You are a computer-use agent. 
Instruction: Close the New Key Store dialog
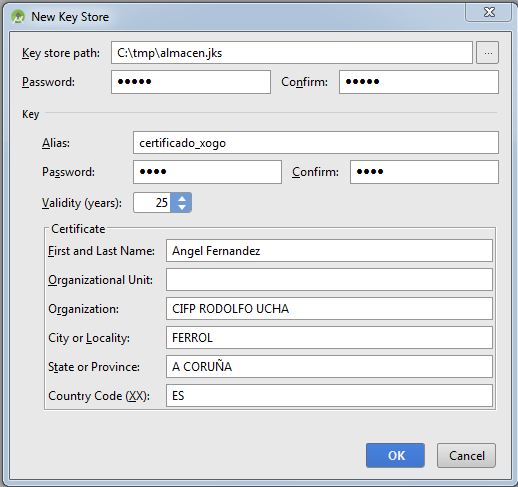[489, 12]
